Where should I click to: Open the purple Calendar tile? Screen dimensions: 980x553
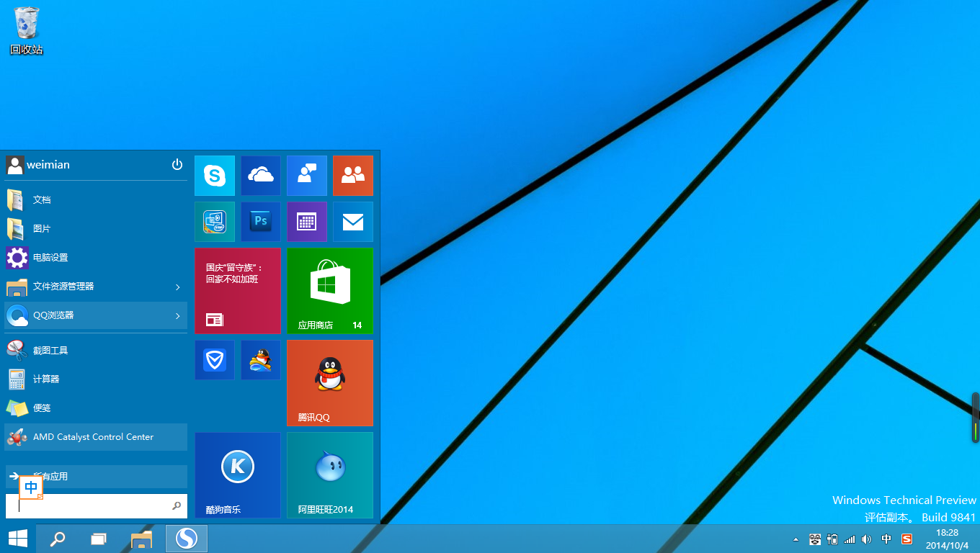[307, 222]
